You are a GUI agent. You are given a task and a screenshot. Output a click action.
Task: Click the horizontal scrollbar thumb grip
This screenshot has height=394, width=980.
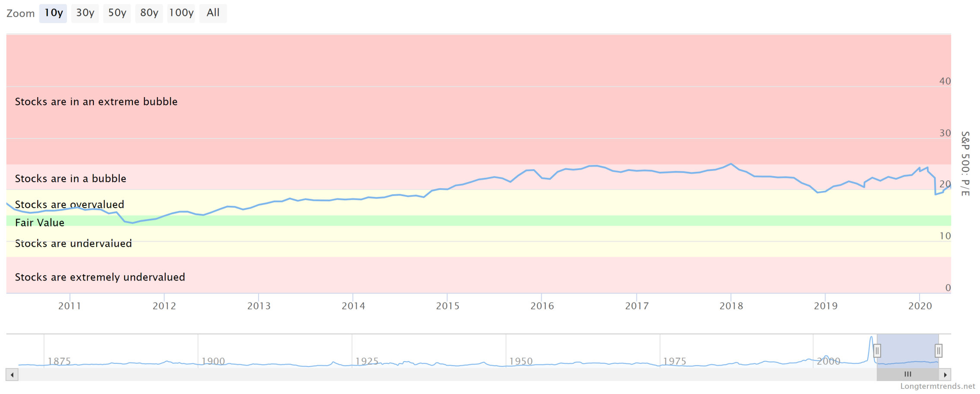(x=908, y=375)
